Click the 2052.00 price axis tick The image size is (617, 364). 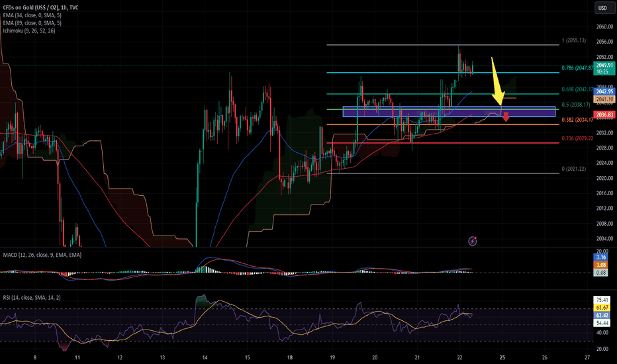[604, 57]
